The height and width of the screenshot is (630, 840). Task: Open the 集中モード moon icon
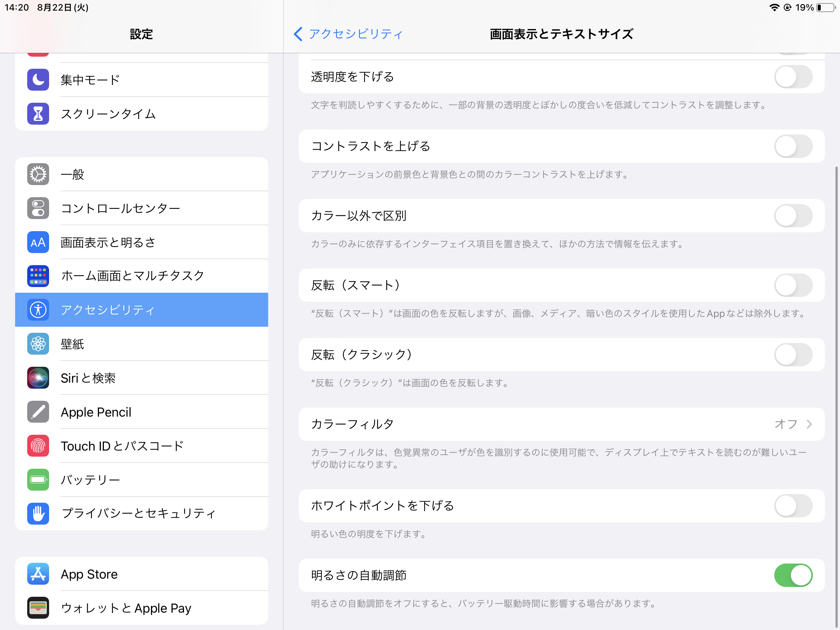pos(38,80)
